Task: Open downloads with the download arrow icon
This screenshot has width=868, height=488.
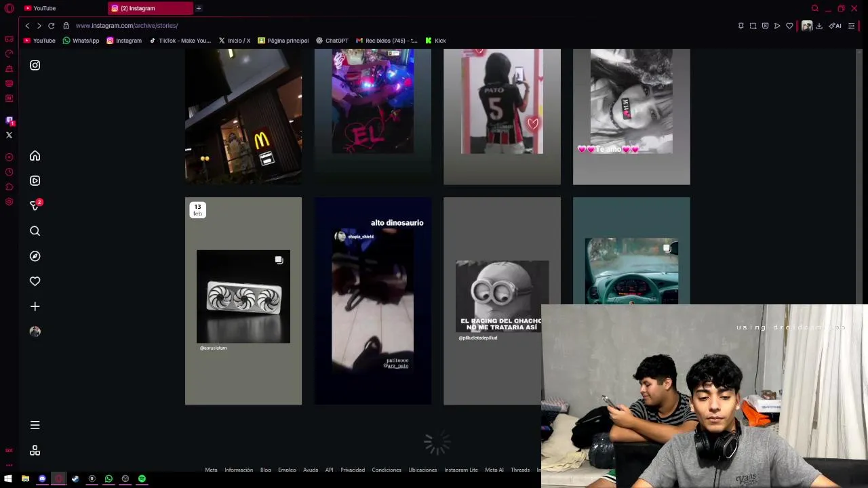Action: click(x=819, y=26)
